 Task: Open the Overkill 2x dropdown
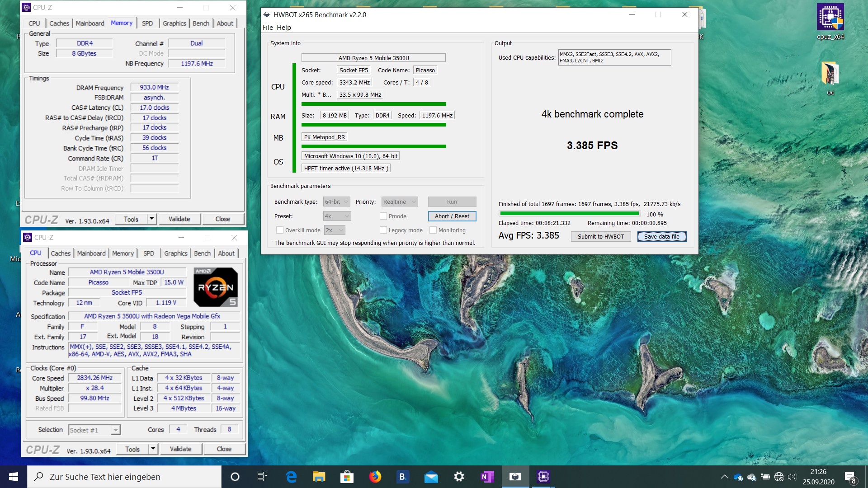pyautogui.click(x=335, y=230)
